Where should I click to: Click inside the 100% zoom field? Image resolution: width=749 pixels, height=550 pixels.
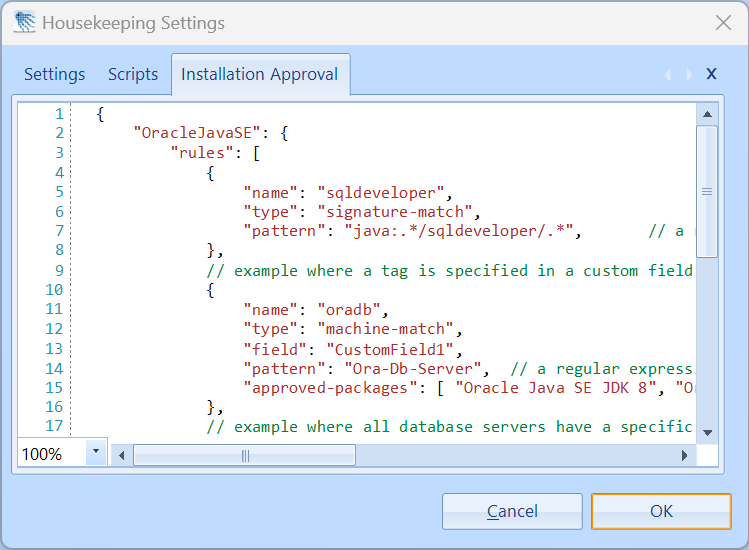[x=50, y=454]
